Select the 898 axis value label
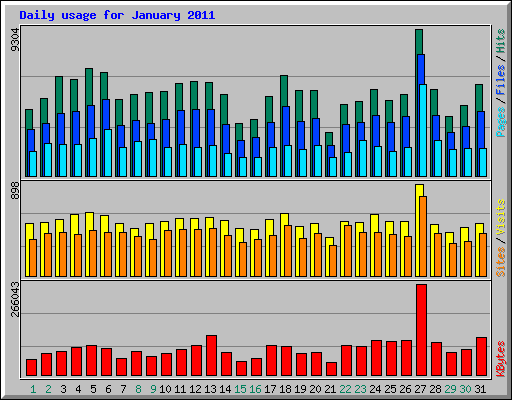The width and height of the screenshot is (512, 400). [15, 191]
